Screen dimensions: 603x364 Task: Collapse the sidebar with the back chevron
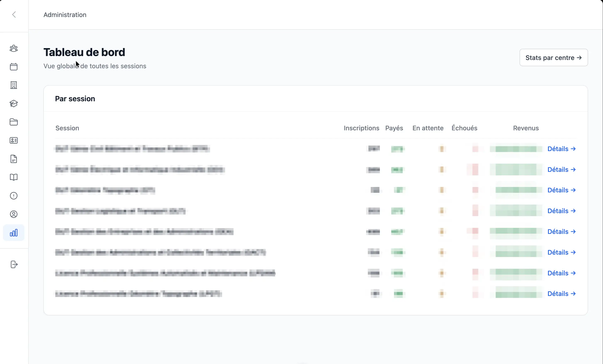(x=14, y=15)
